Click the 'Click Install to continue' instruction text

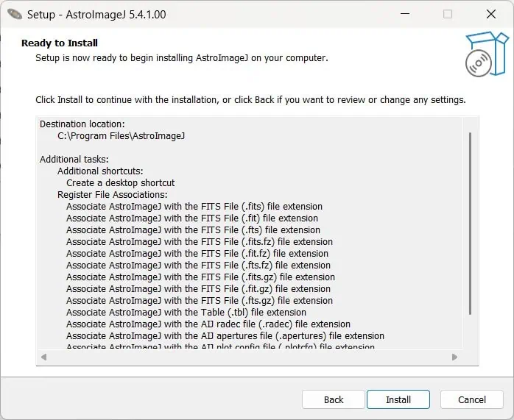coord(250,100)
